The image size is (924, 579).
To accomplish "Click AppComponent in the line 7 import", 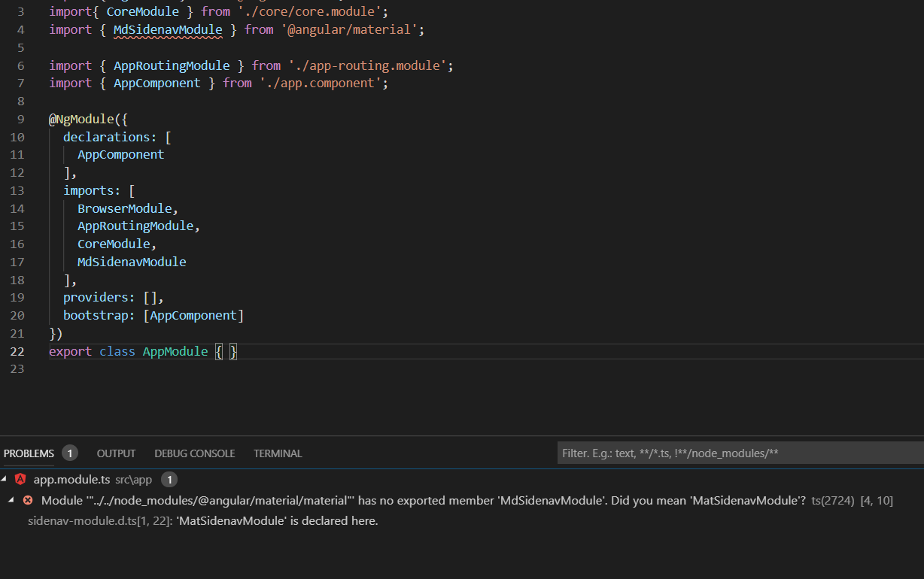I will click(157, 83).
